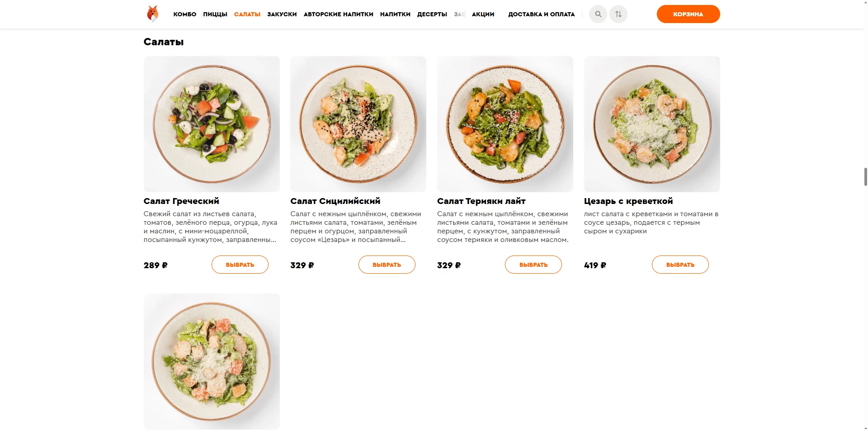This screenshot has width=868, height=431.
Task: Open the search magnifier icon
Action: tap(598, 14)
